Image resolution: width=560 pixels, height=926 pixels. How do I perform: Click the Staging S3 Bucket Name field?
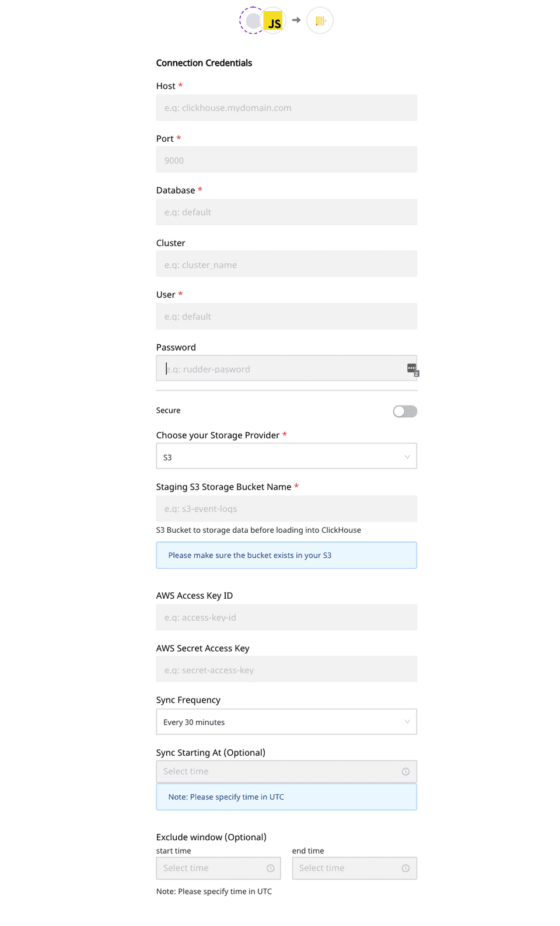(x=286, y=509)
